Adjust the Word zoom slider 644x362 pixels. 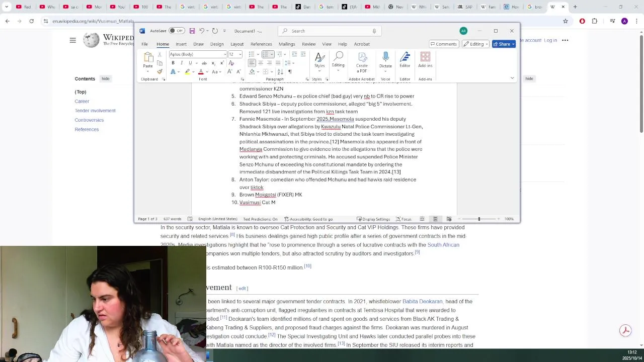pyautogui.click(x=479, y=219)
